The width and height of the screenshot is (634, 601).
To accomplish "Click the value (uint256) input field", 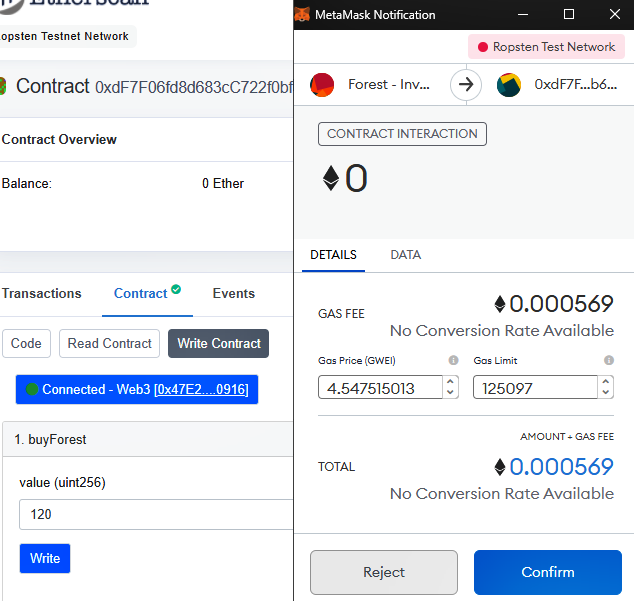I will 155,514.
